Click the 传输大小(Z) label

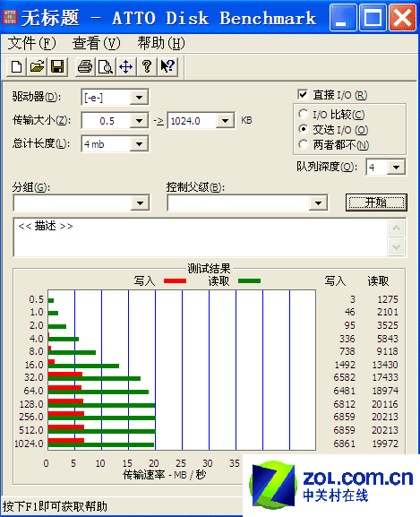pyautogui.click(x=41, y=120)
